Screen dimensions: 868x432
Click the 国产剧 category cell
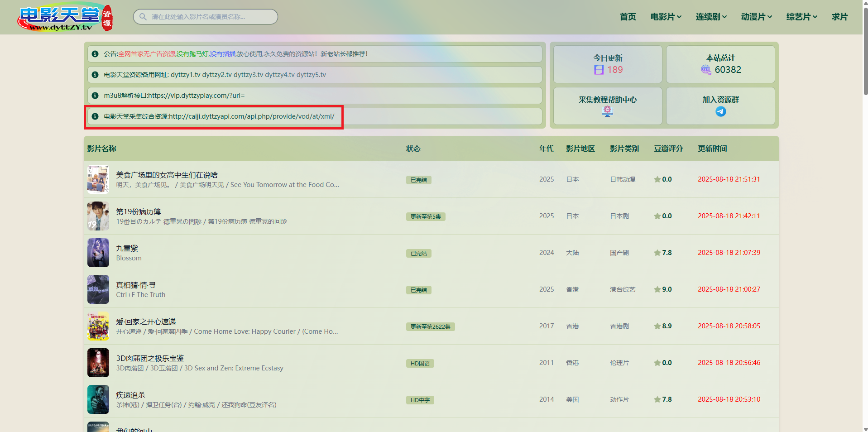(x=619, y=253)
